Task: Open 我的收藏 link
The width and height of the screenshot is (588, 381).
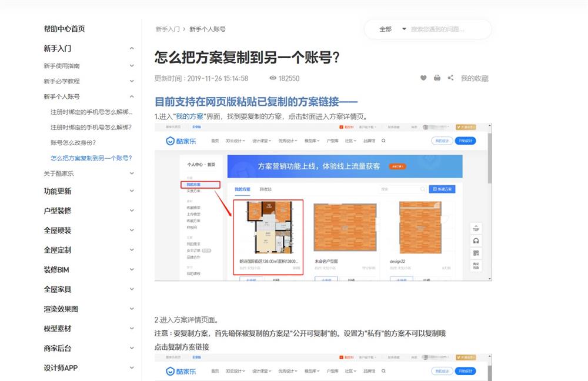Action: point(475,78)
